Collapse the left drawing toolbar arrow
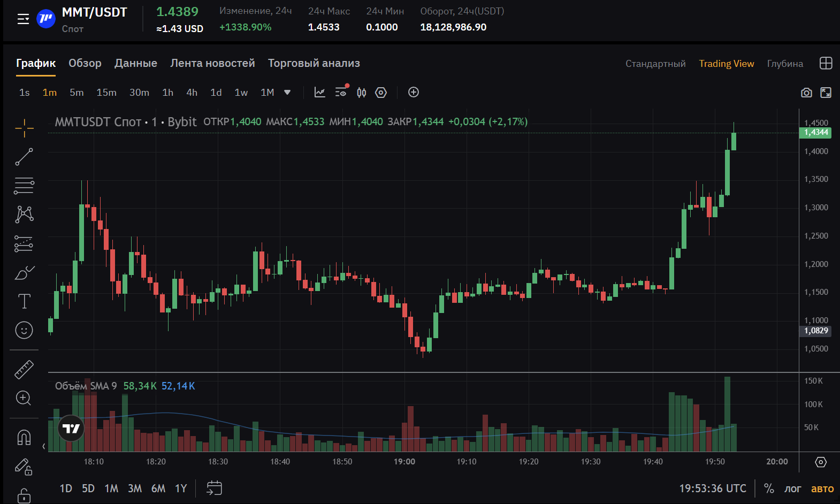 [x=44, y=446]
